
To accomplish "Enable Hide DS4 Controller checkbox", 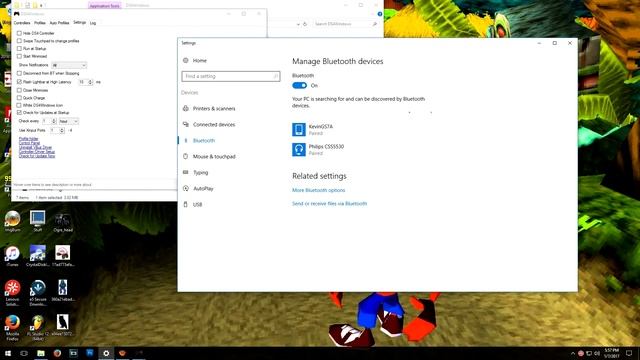I will click(19, 33).
